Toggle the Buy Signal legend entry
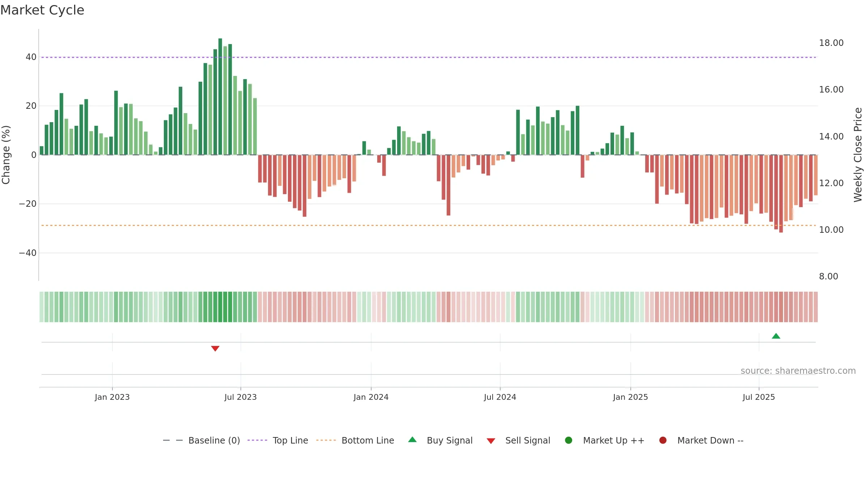The height and width of the screenshot is (488, 868). tap(440, 440)
